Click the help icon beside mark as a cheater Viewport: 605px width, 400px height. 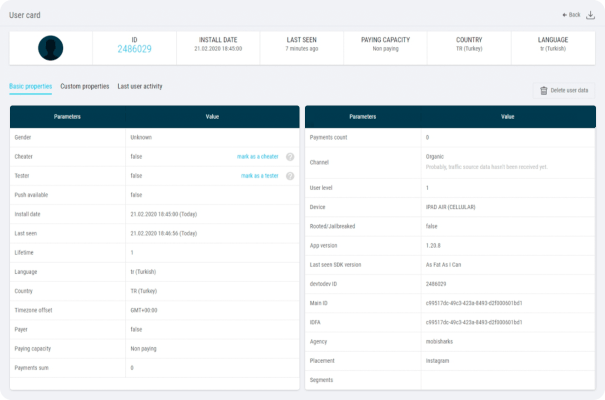[290, 157]
